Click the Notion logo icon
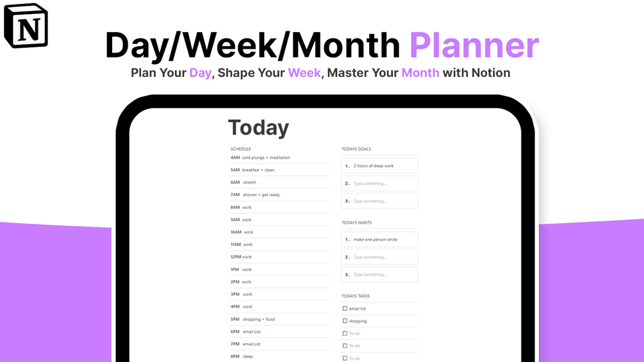Screen dimensions: 644x362 click(26, 26)
